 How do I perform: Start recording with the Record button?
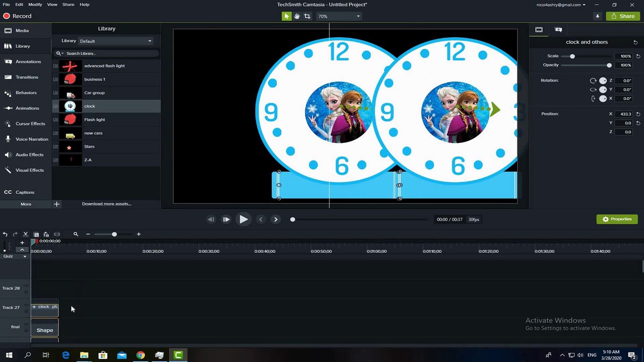(18, 16)
